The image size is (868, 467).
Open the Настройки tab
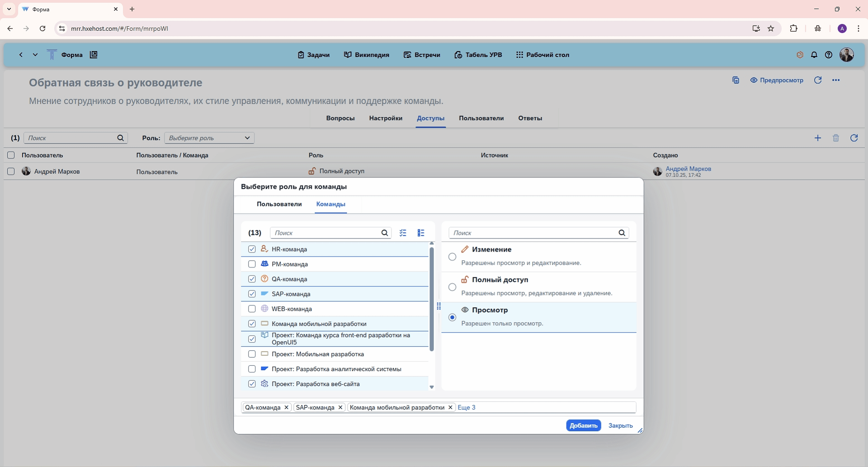coord(385,118)
